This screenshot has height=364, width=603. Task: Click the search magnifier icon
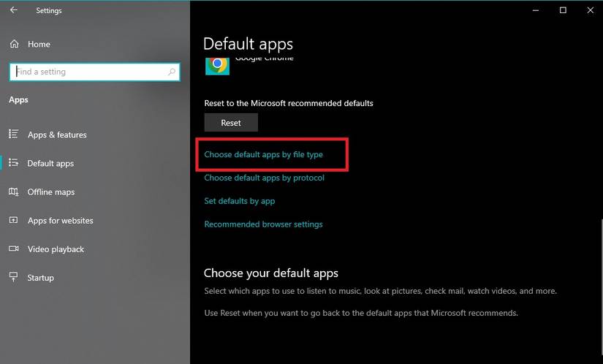172,72
